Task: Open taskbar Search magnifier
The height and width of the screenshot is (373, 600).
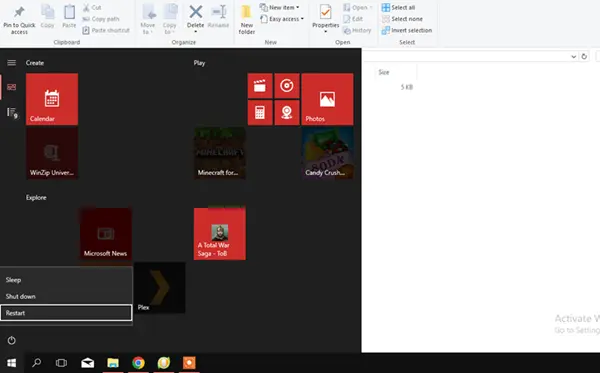Action: point(37,363)
